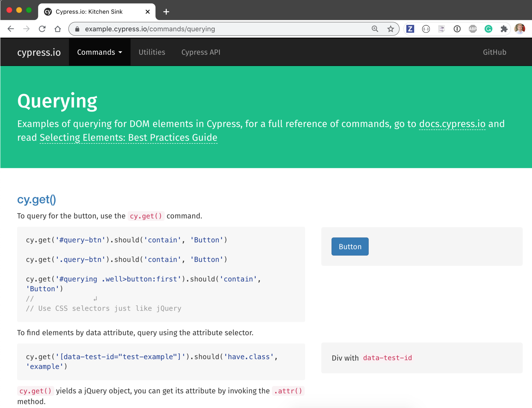Click the inline .attr() code tag

pos(288,391)
